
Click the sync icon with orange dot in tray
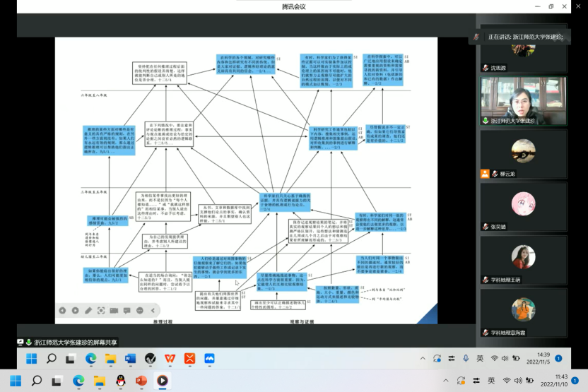point(461,381)
